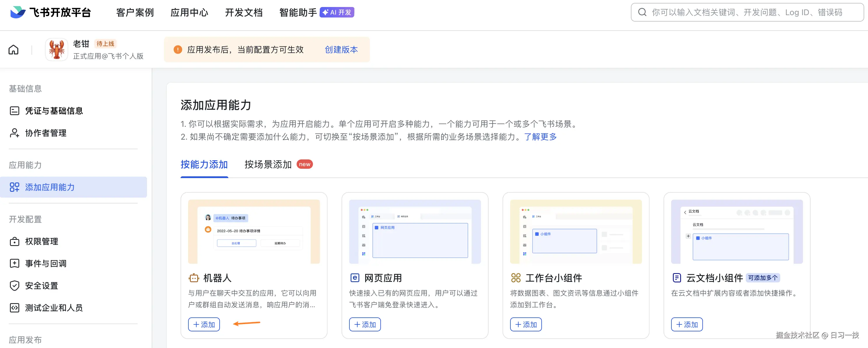Click the 事件与回调 icon in sidebar
Screen dimensions: 868x348
[x=15, y=263]
